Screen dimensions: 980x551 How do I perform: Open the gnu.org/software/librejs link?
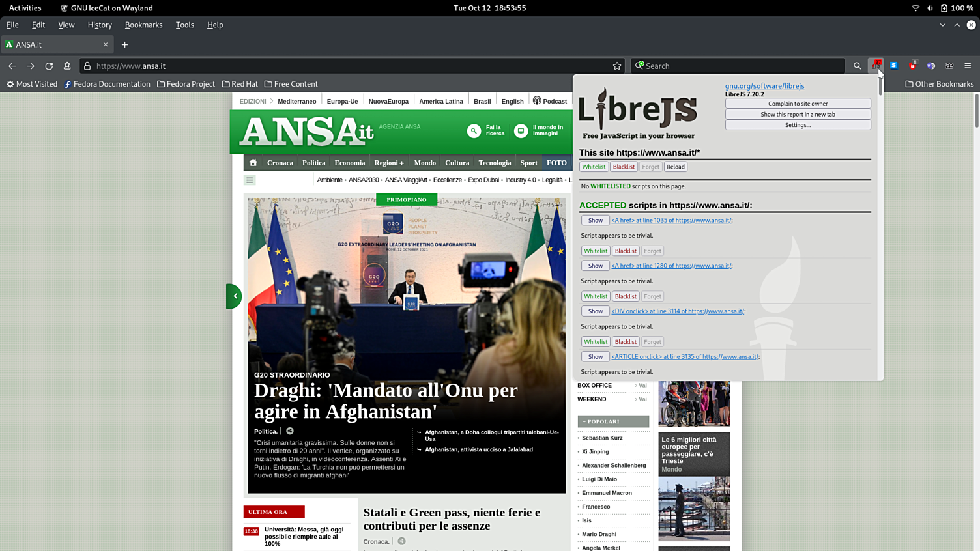coord(764,86)
